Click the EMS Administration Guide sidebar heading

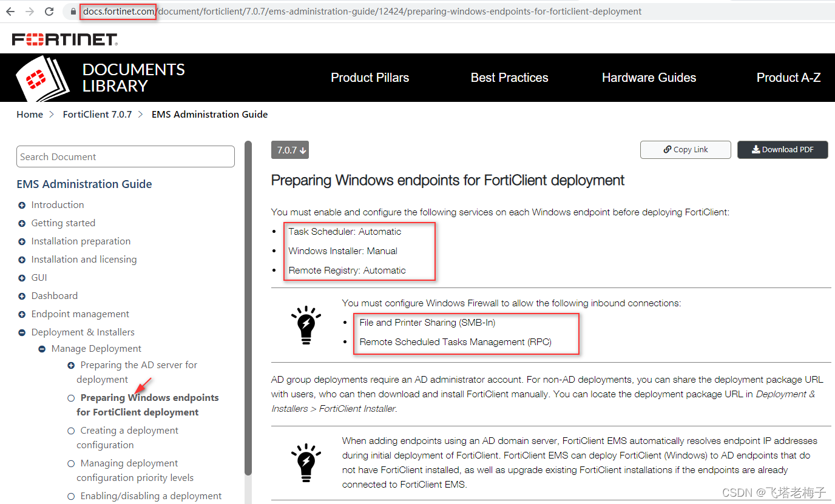84,184
